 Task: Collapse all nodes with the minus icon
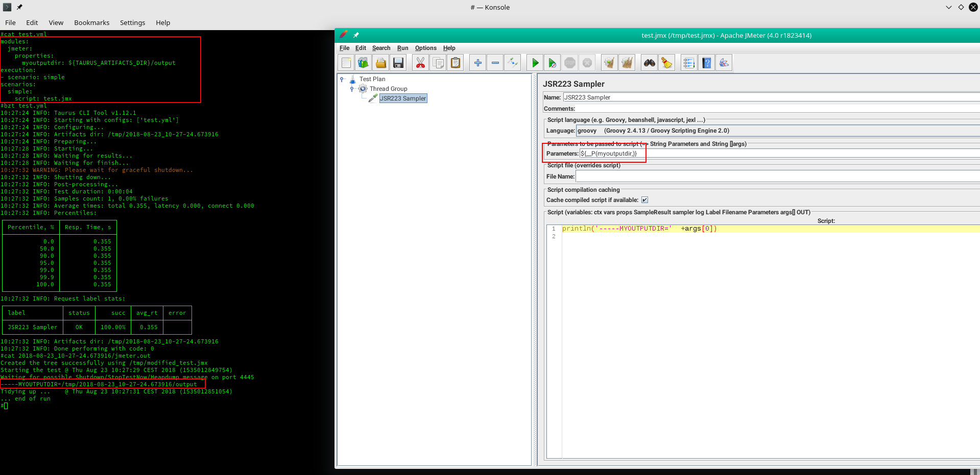coord(495,63)
